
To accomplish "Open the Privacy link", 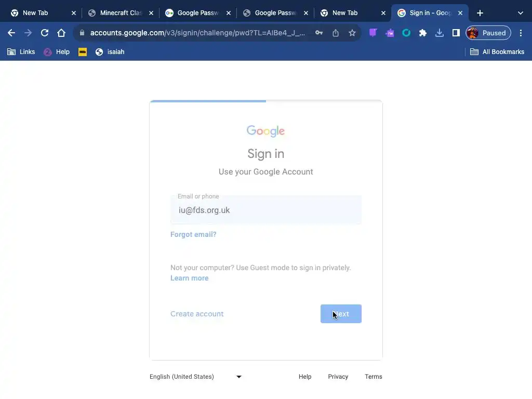I will pyautogui.click(x=338, y=377).
